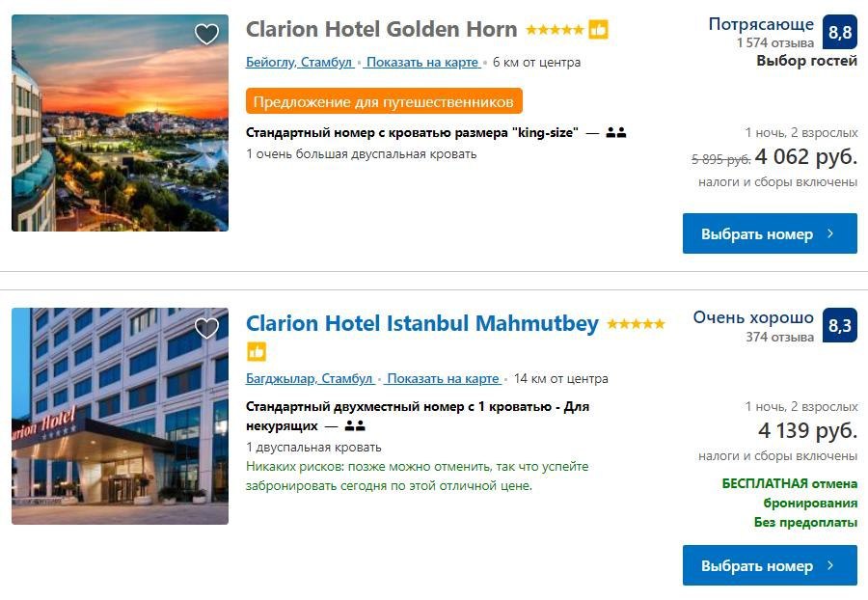
Task: Click thumbs-up preferred icon for Golden Horn
Action: [x=599, y=30]
